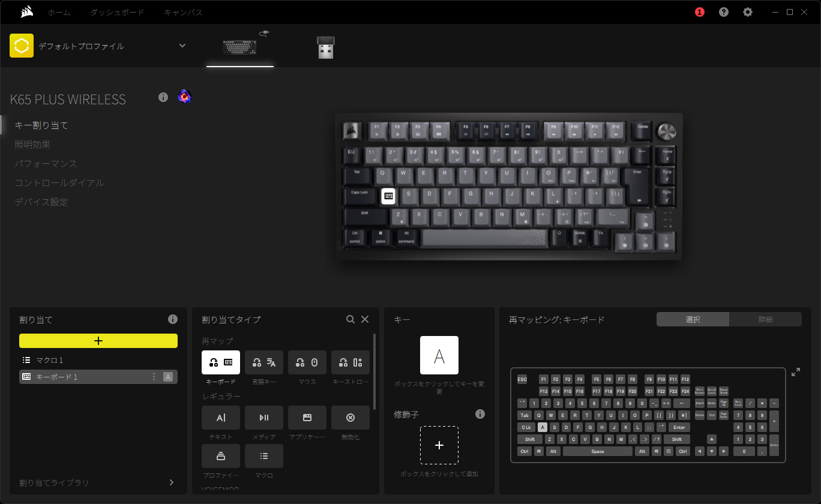Select パフォーマンス in the sidebar
The image size is (821, 504).
46,164
